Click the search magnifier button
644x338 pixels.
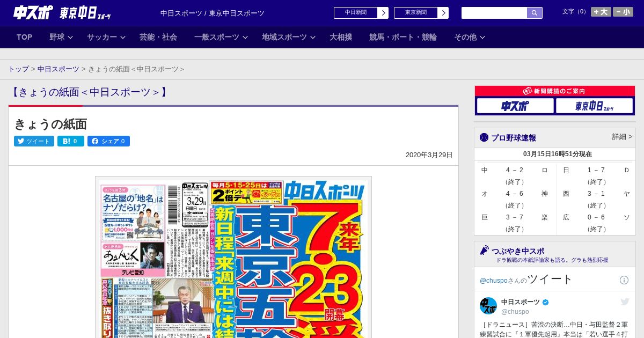(x=535, y=13)
